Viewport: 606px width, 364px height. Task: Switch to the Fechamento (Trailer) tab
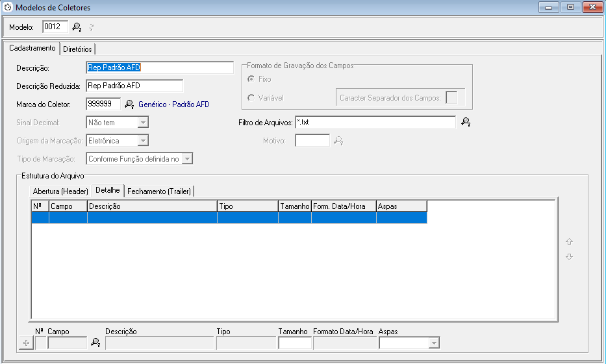click(160, 191)
